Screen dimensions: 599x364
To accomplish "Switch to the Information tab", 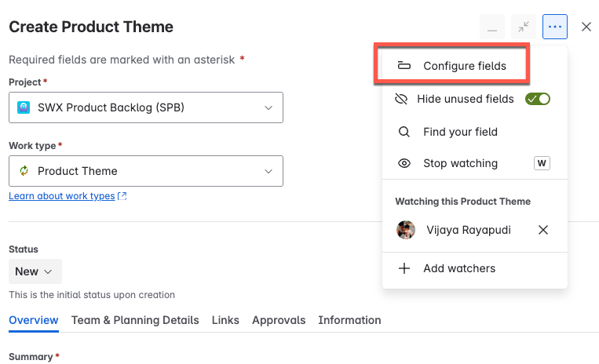I will pos(349,320).
